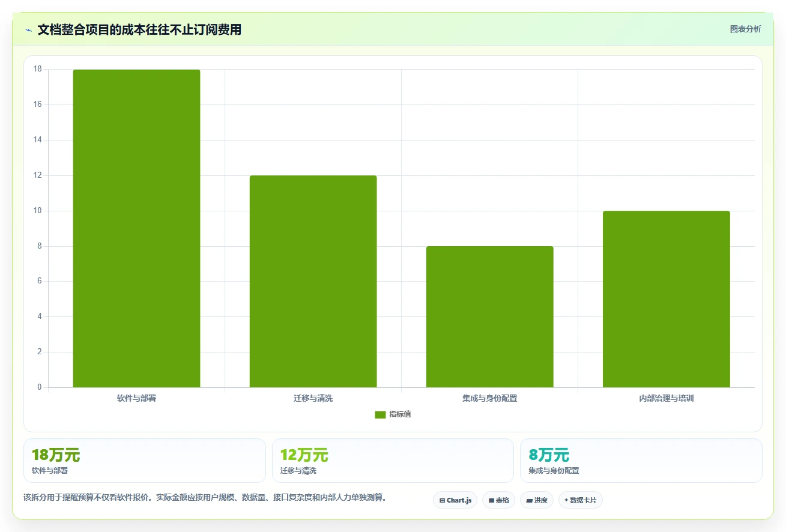This screenshot has width=786, height=532.
Task: Select the 内部治理与培训 bar in the chart
Action: (x=666, y=299)
